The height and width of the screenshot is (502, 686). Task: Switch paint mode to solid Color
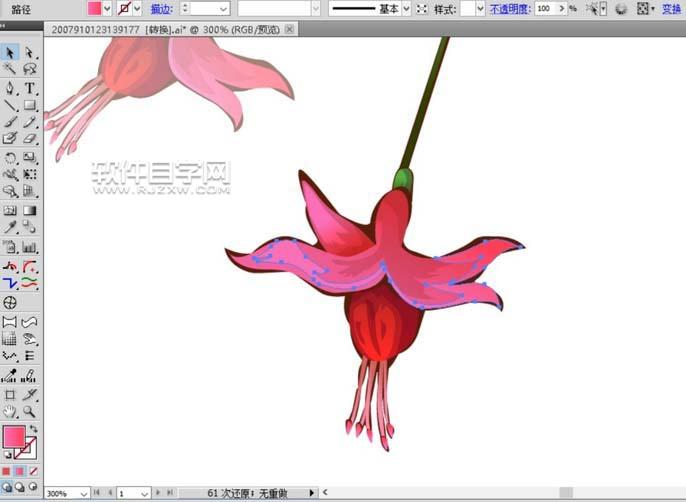pyautogui.click(x=6, y=471)
